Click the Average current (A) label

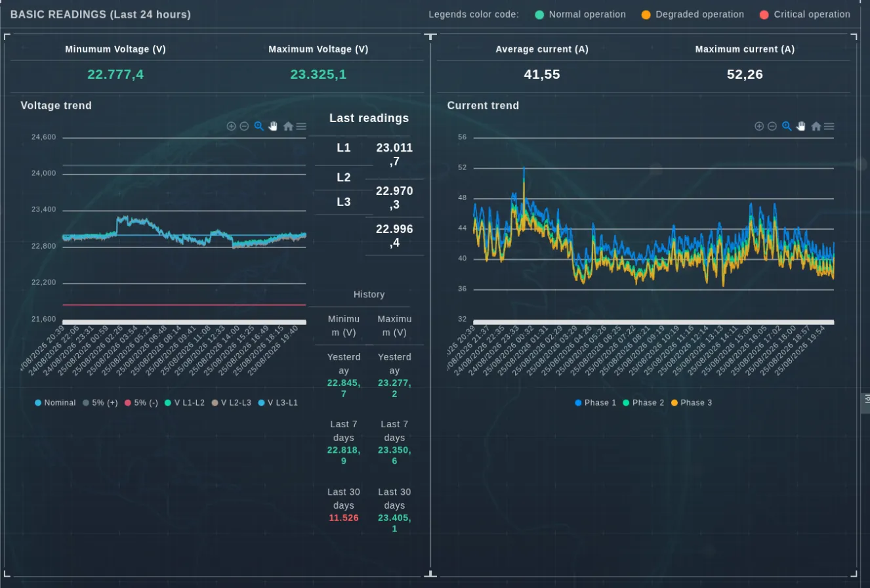point(542,49)
